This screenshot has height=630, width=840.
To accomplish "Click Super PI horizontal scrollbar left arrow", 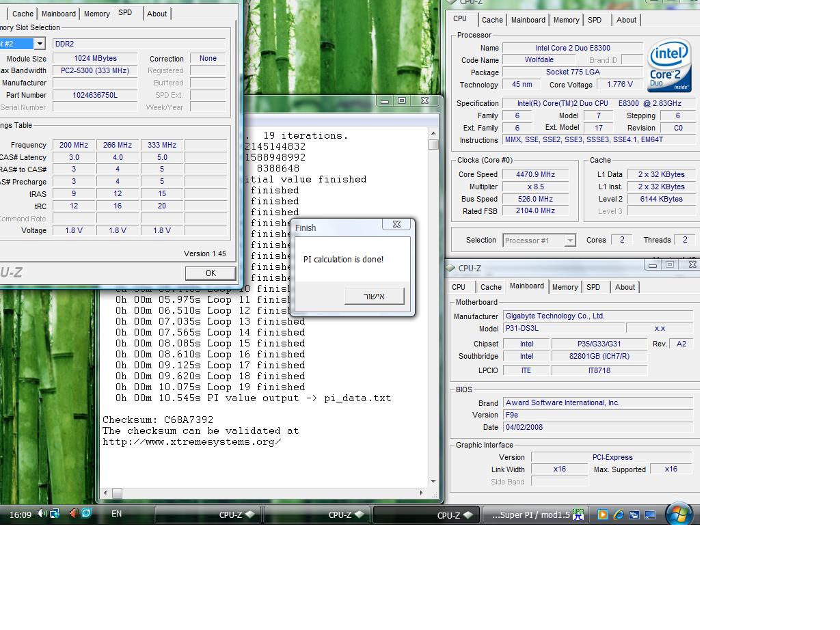I will [105, 493].
